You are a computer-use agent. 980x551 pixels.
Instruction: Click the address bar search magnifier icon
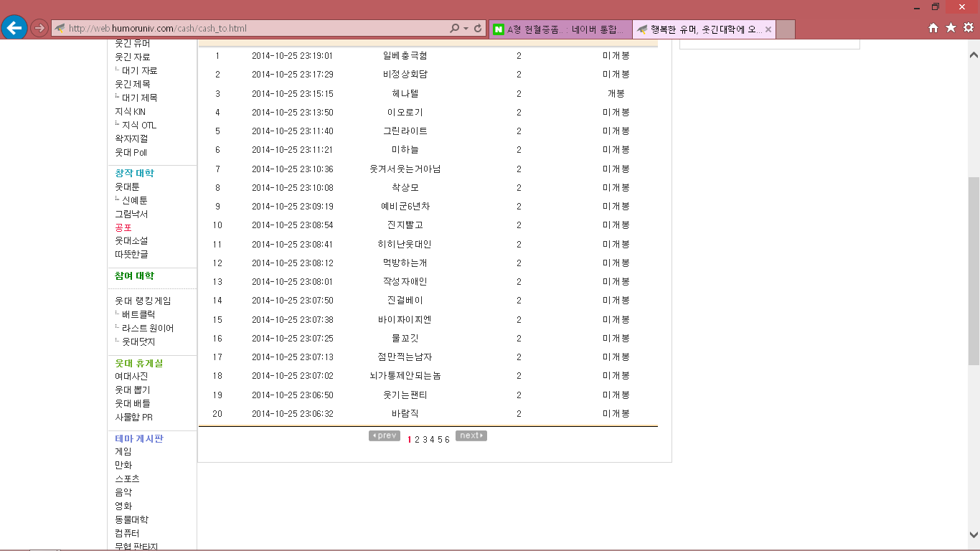point(454,29)
